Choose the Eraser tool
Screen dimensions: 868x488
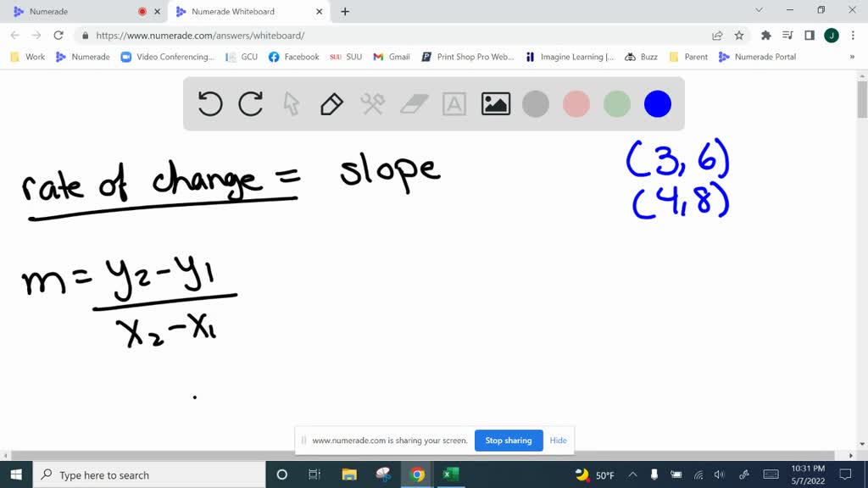413,103
